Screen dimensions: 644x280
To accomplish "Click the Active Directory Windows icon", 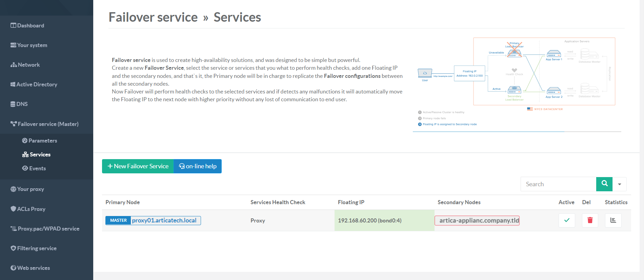I will 13,84.
